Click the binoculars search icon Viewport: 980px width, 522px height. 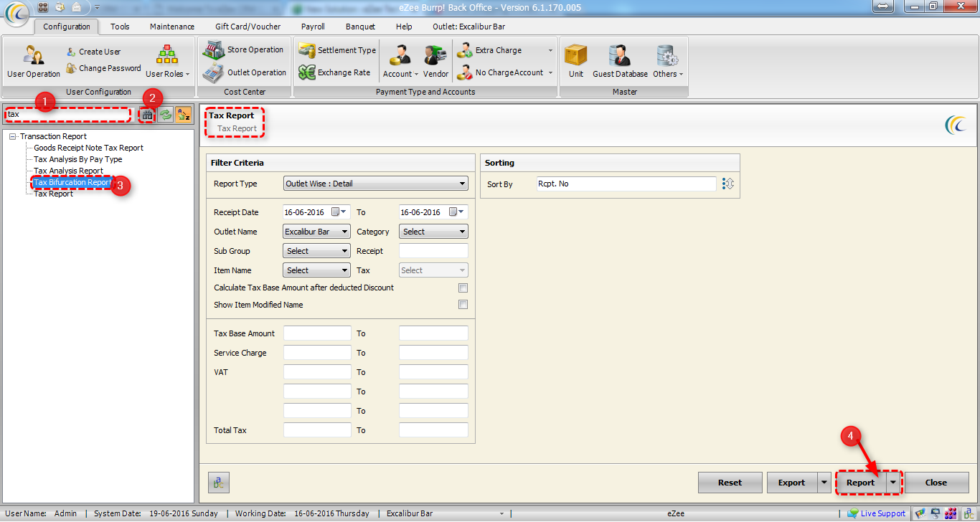147,115
